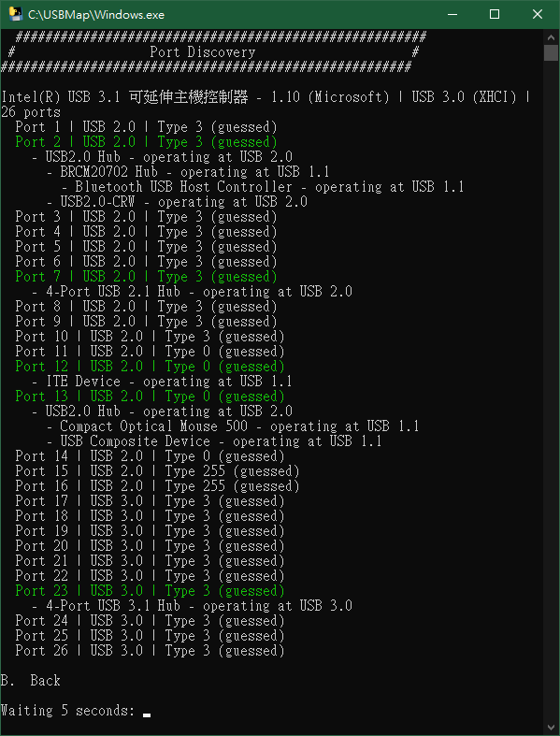Click the green Port 23 line
560x736 pixels.
click(150, 591)
